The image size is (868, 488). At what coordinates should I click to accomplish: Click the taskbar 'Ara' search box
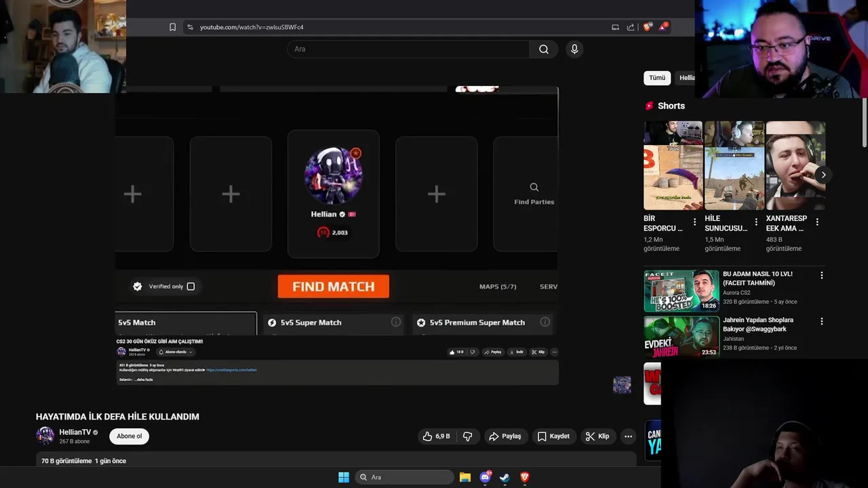pos(405,477)
